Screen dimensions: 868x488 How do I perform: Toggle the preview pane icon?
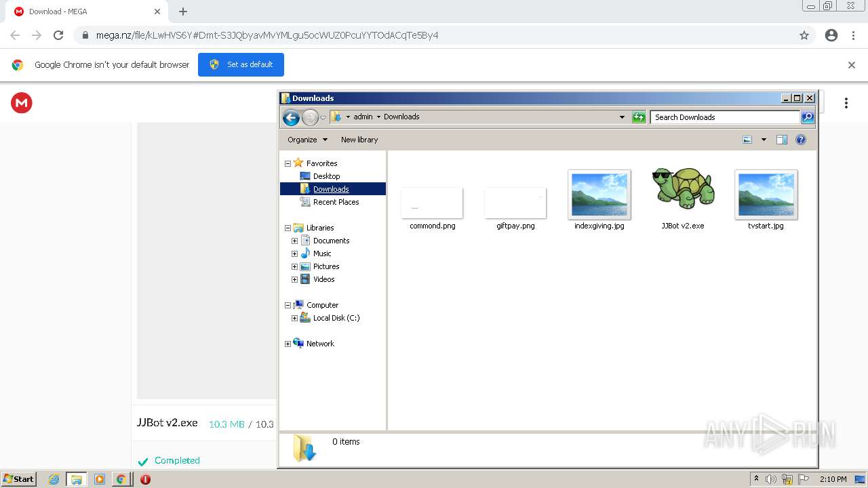click(x=782, y=140)
